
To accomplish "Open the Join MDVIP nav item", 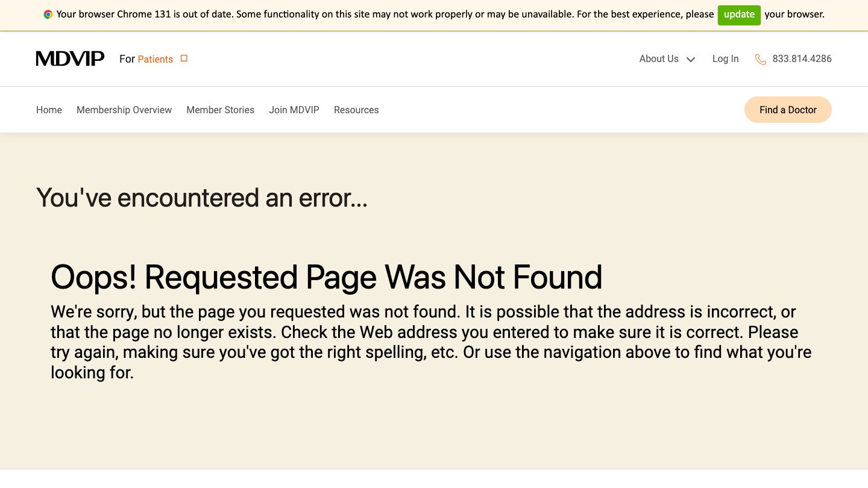I will pyautogui.click(x=294, y=110).
